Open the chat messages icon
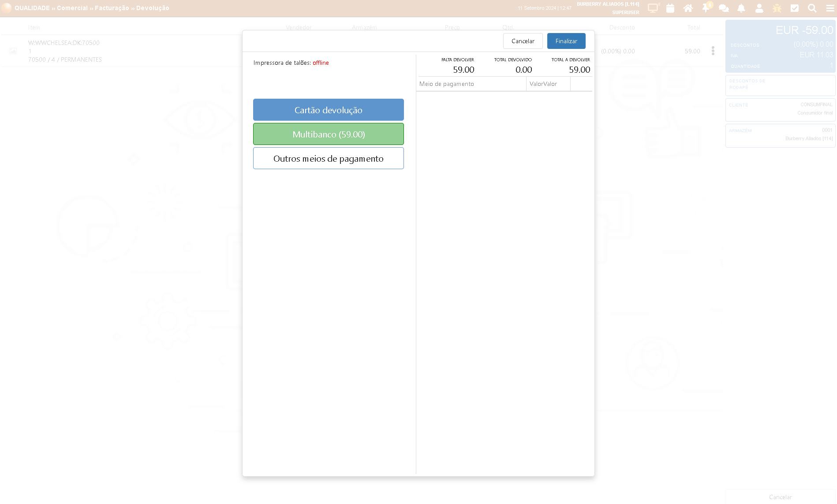This screenshot has height=504, width=837. click(x=724, y=8)
